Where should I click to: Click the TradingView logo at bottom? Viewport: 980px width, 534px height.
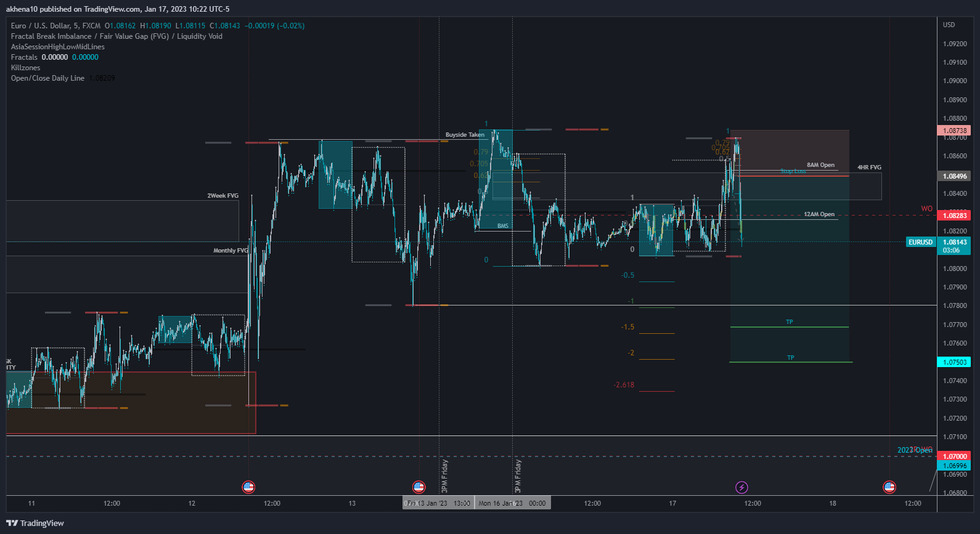pyautogui.click(x=35, y=523)
